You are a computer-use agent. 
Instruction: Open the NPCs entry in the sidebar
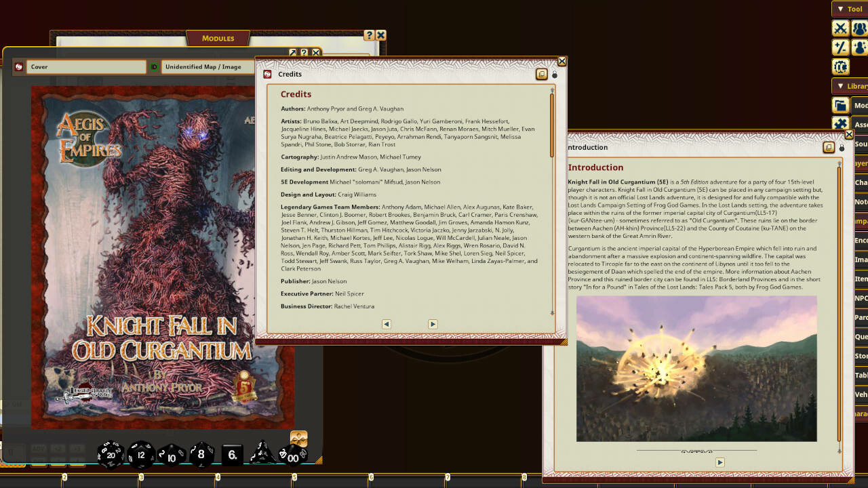click(861, 298)
